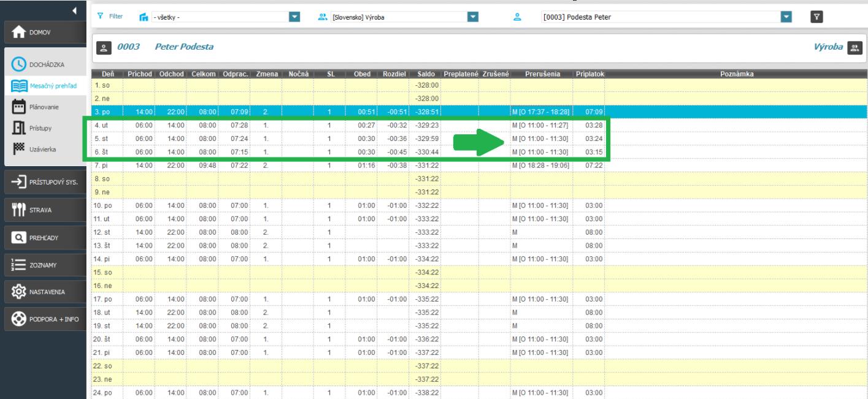This screenshot has width=868, height=399.
Task: Click the dark filter icon at top right
Action: [816, 17]
